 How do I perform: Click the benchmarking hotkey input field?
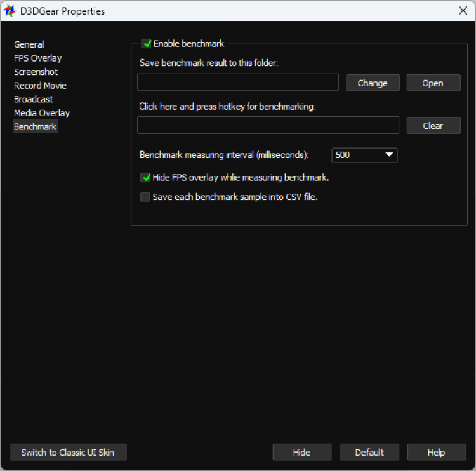[268, 125]
